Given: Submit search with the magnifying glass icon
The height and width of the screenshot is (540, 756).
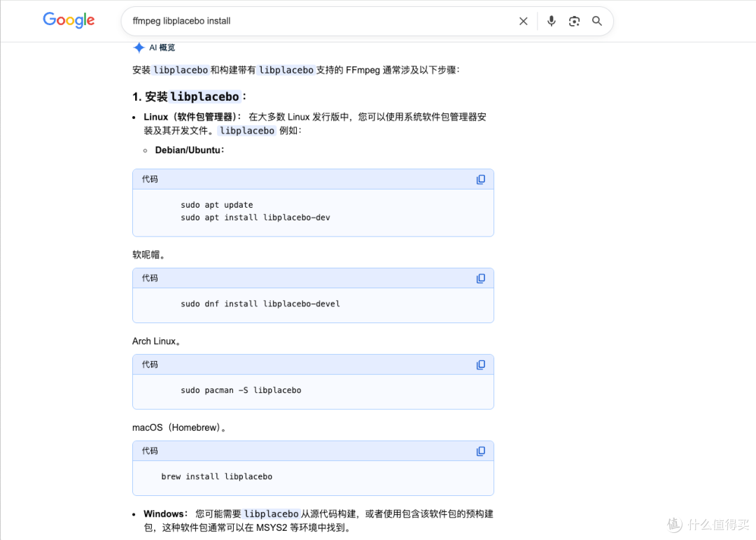Looking at the screenshot, I should (597, 21).
